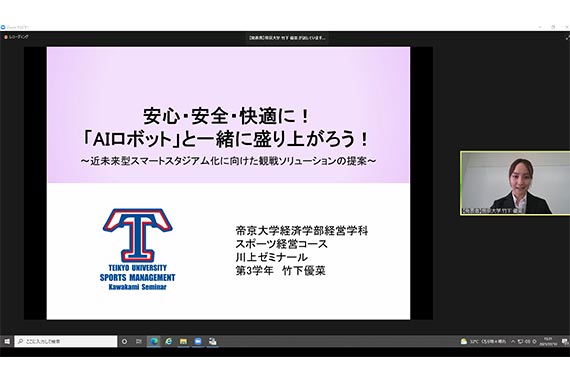The height and width of the screenshot is (380, 570).
Task: Open Task View on the taskbar
Action: [x=139, y=341]
